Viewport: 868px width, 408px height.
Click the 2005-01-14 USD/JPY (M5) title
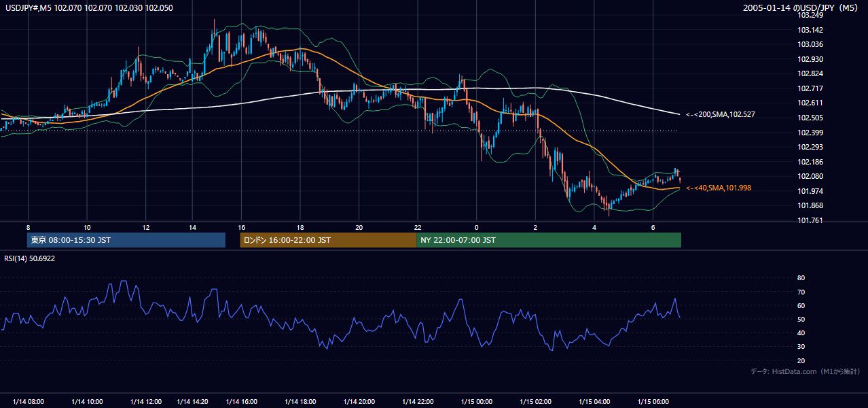click(x=801, y=8)
